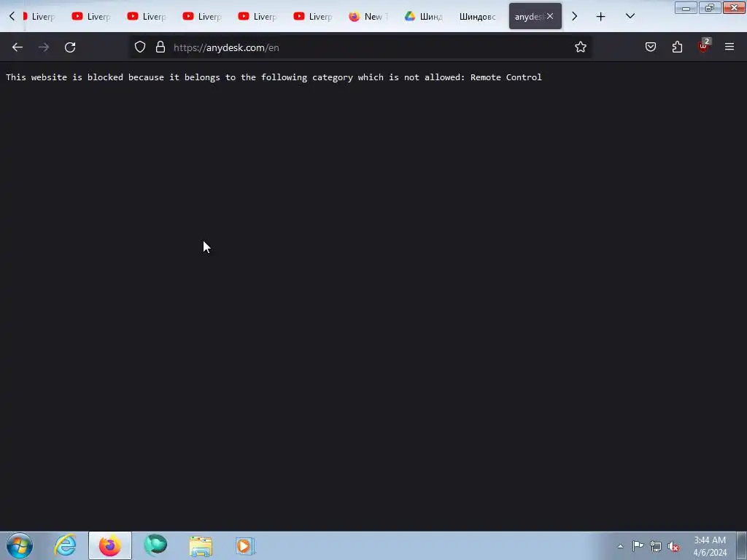Restore down the Firefox window

coord(710,7)
